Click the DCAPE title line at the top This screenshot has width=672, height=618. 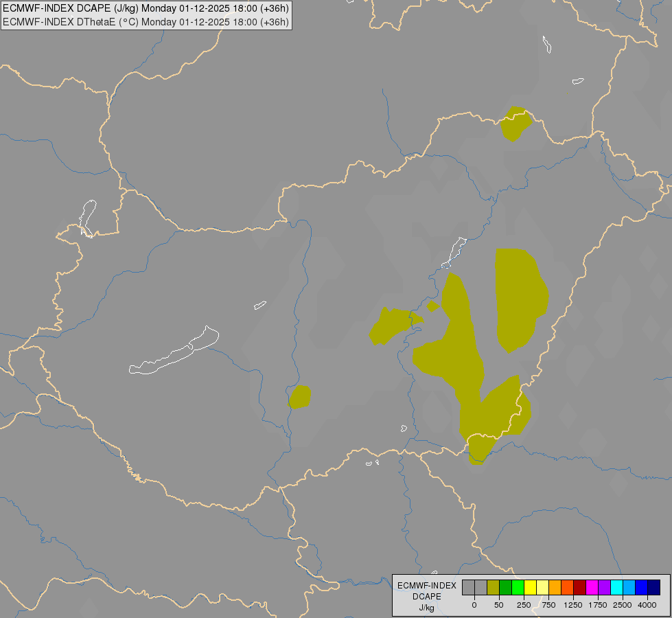point(146,8)
